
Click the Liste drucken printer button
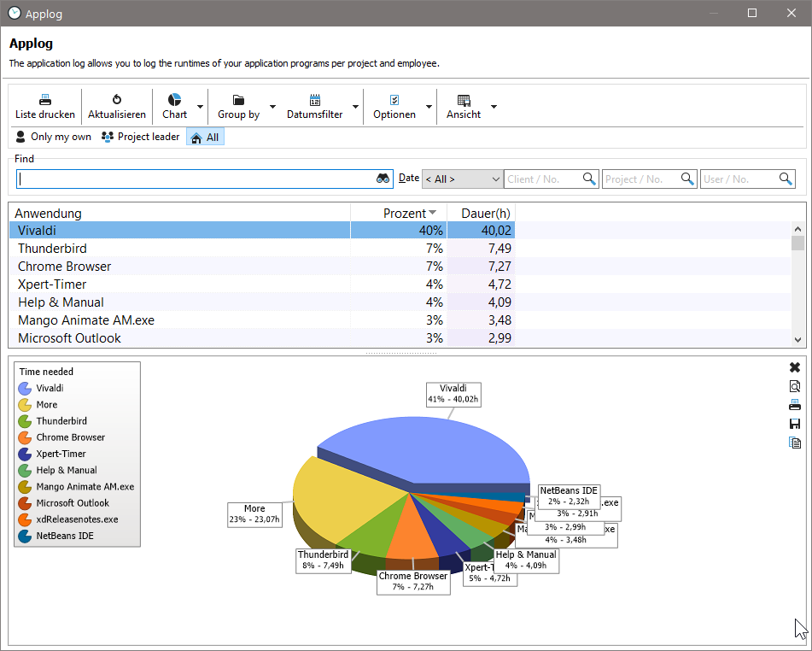coord(45,106)
